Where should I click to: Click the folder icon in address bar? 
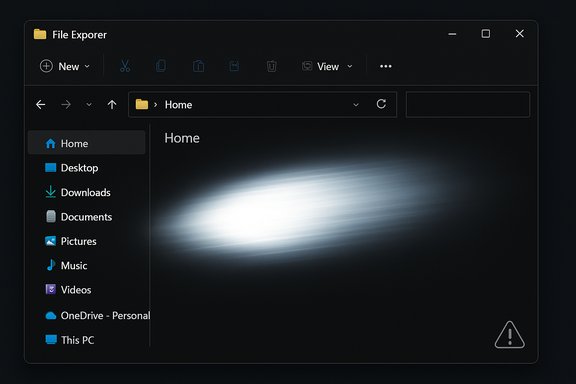(142, 105)
